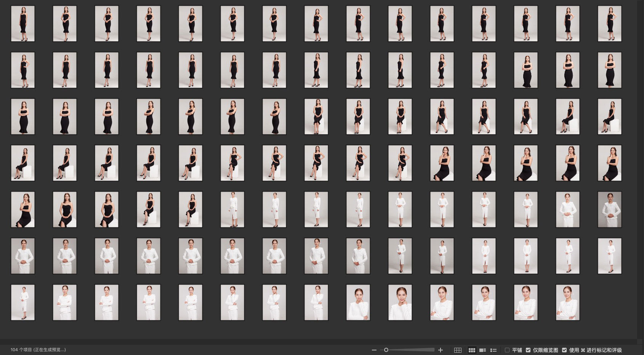Select the last thumbnail in the bottom row
Image resolution: width=644 pixels, height=355 pixels.
pos(568,302)
